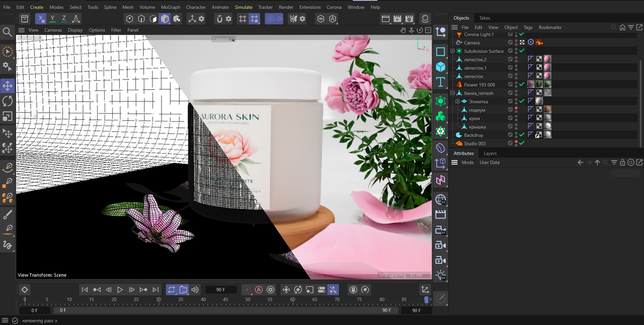This screenshot has width=644, height=325.
Task: Open the viewport Cameras menu
Action: coord(53,30)
